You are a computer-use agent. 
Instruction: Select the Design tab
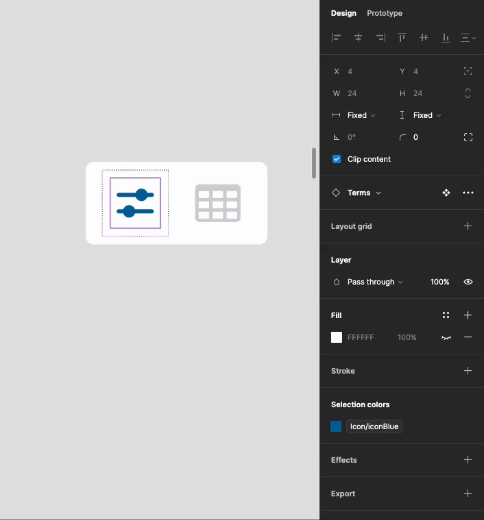(x=343, y=13)
